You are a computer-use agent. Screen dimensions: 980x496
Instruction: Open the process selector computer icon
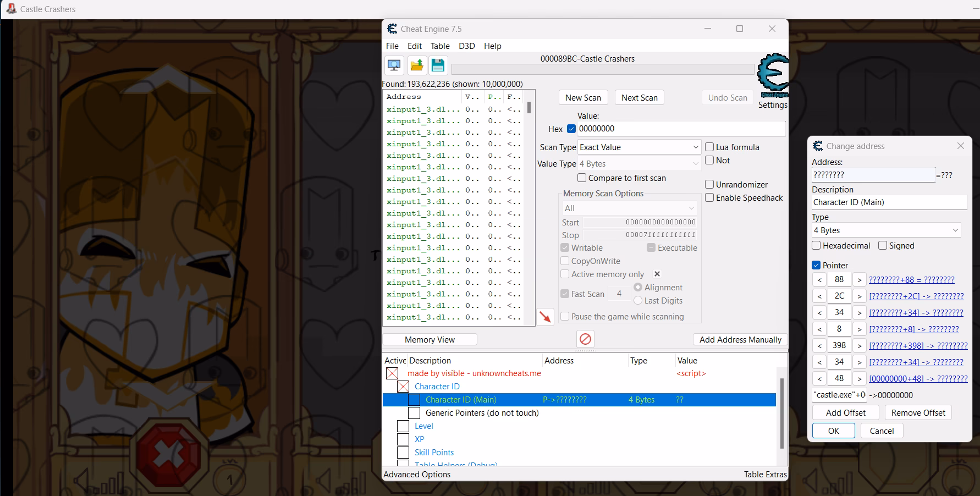point(394,65)
